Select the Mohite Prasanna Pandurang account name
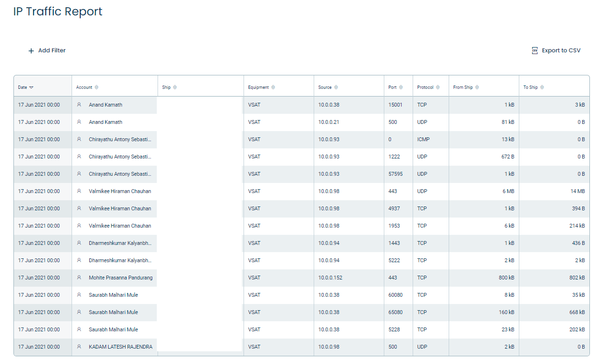 pos(121,278)
